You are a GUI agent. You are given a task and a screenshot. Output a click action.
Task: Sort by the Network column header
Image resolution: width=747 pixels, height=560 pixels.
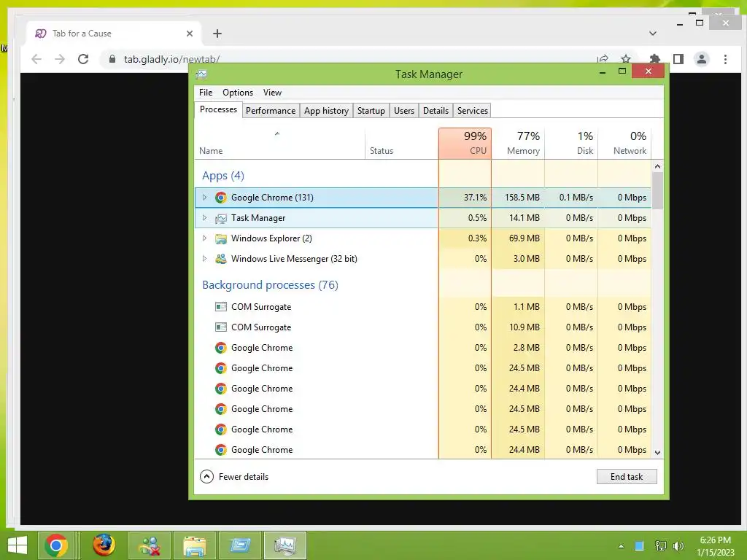click(624, 144)
